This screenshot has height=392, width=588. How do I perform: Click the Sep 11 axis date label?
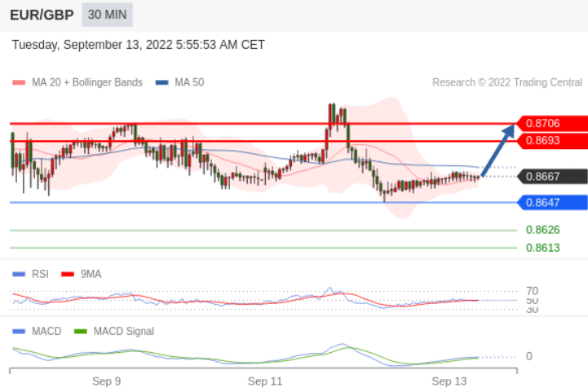265,381
